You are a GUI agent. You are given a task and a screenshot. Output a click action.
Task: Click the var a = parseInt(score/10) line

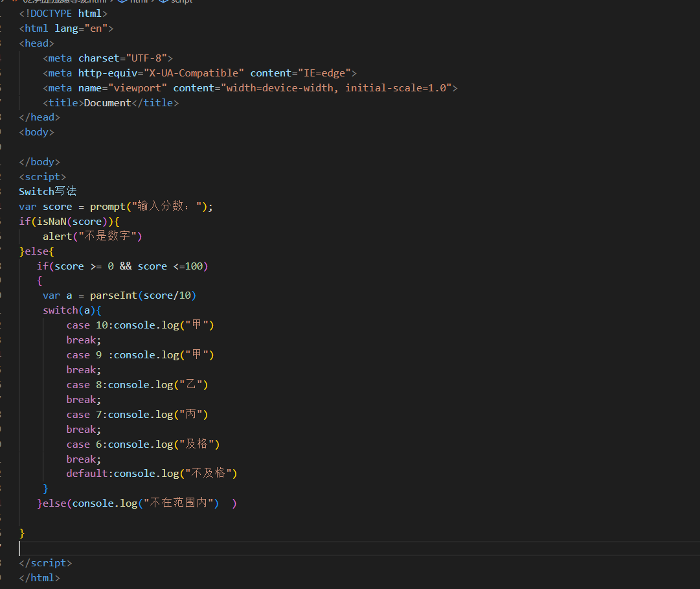pos(119,295)
